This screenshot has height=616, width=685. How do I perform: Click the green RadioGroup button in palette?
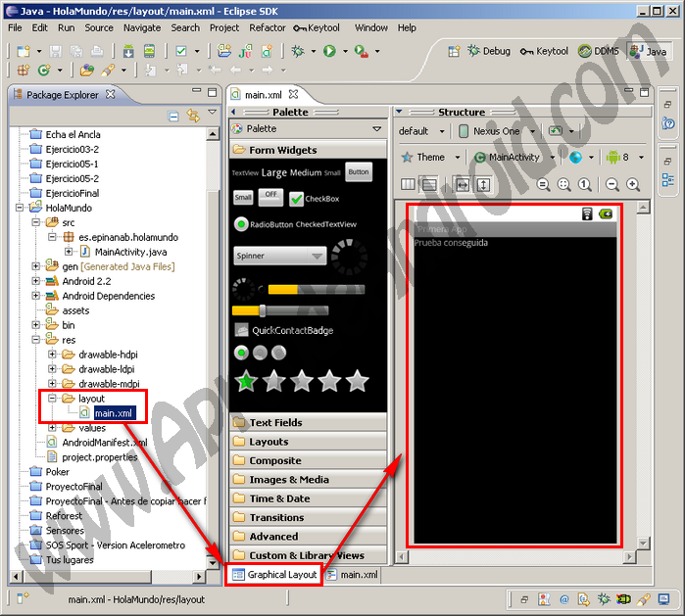pyautogui.click(x=241, y=353)
